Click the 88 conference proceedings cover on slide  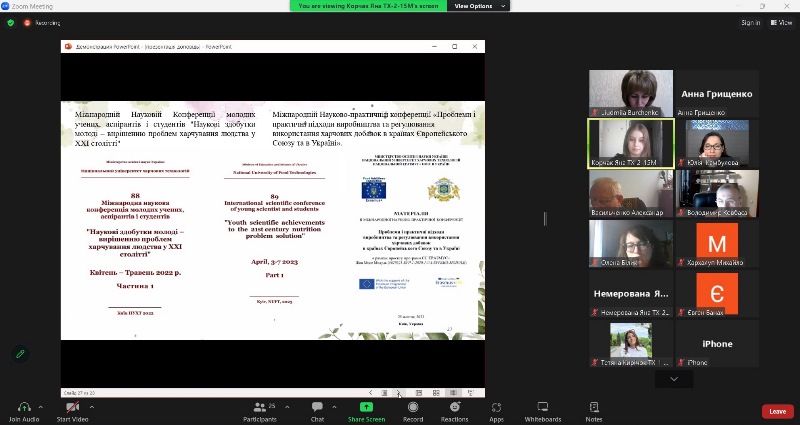[x=135, y=238]
